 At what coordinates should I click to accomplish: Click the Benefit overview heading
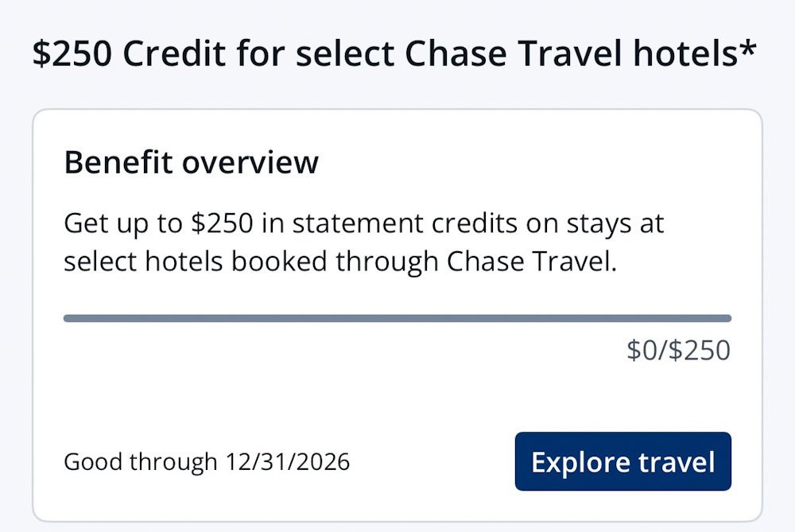[191, 163]
